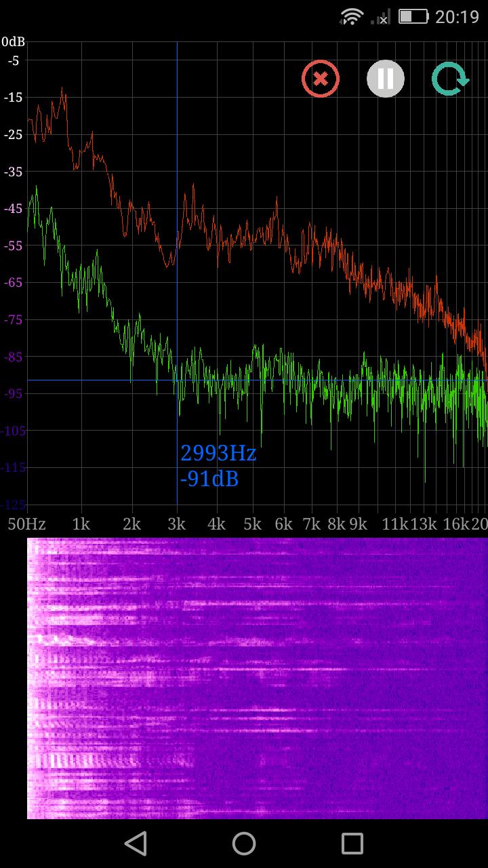This screenshot has height=868, width=488.
Task: Tap the Android back navigation button
Action: [136, 844]
